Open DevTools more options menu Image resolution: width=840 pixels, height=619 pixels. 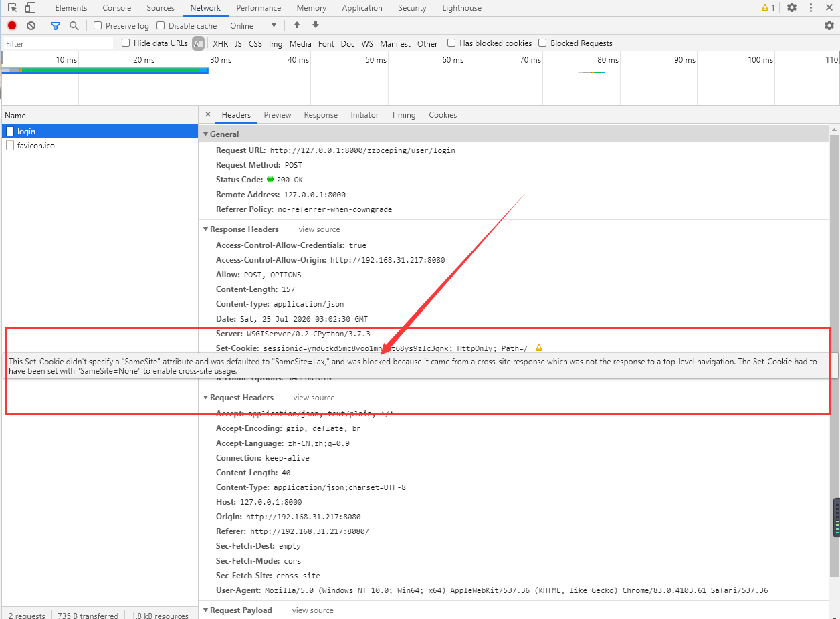(x=810, y=8)
